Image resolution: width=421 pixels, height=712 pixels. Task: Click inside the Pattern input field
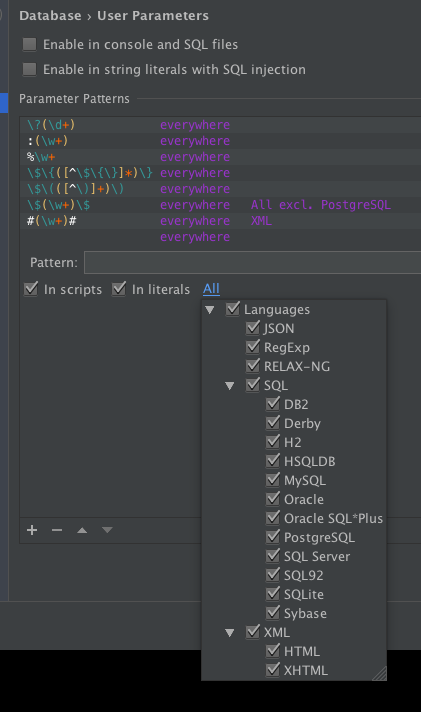[253, 263]
